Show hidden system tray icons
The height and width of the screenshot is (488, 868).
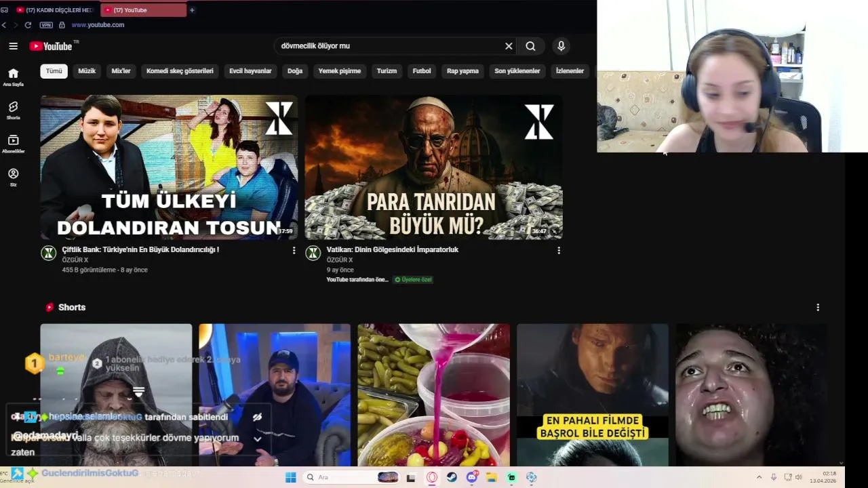click(x=759, y=477)
